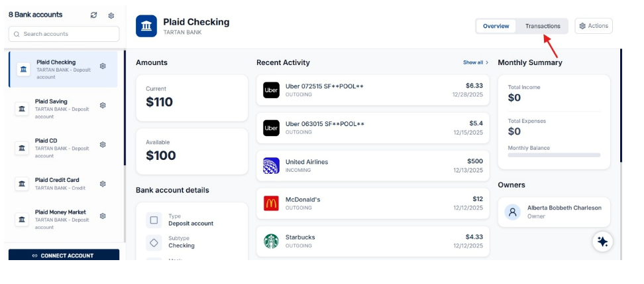Click gear icon next to Plaid CD account
Viewport: 644px width, 284px height.
click(x=103, y=145)
